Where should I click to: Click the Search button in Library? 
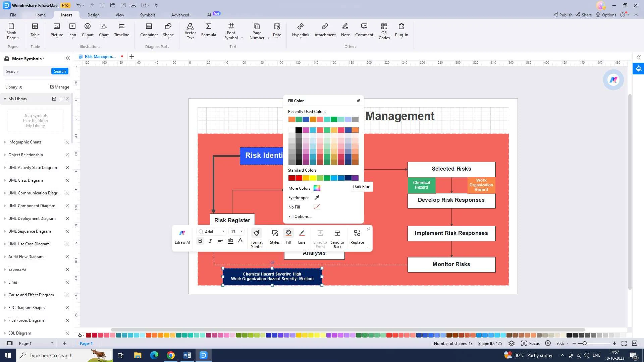click(x=60, y=71)
